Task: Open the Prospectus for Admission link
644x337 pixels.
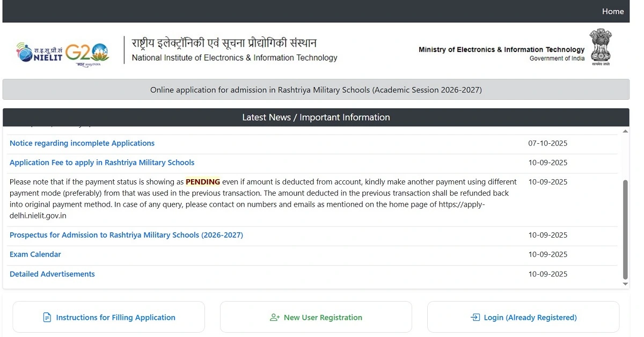Action: tap(126, 235)
